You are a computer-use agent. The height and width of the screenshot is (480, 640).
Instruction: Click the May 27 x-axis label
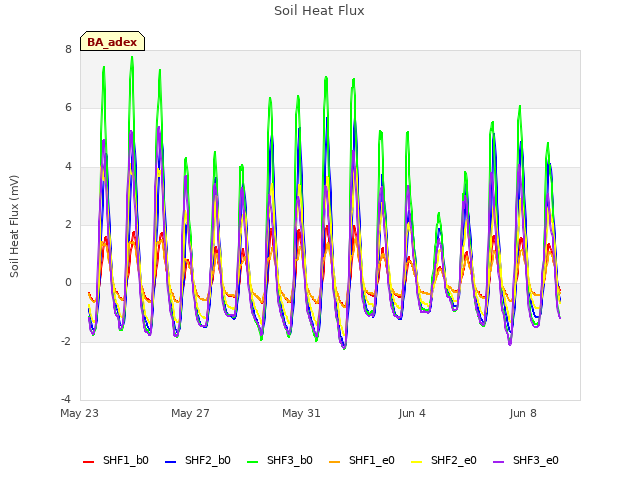190,413
